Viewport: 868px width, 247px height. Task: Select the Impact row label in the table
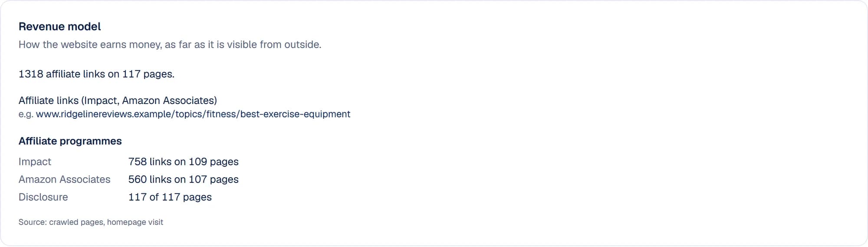tap(35, 162)
